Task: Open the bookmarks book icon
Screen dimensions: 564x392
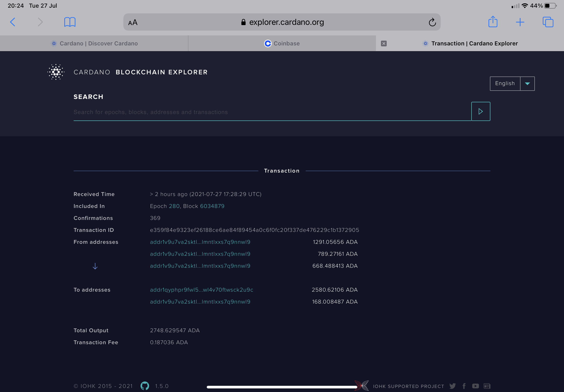Action: (70, 22)
